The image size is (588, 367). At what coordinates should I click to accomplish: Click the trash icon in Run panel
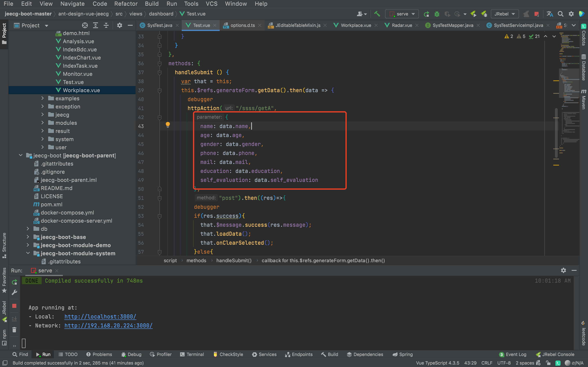click(x=14, y=330)
